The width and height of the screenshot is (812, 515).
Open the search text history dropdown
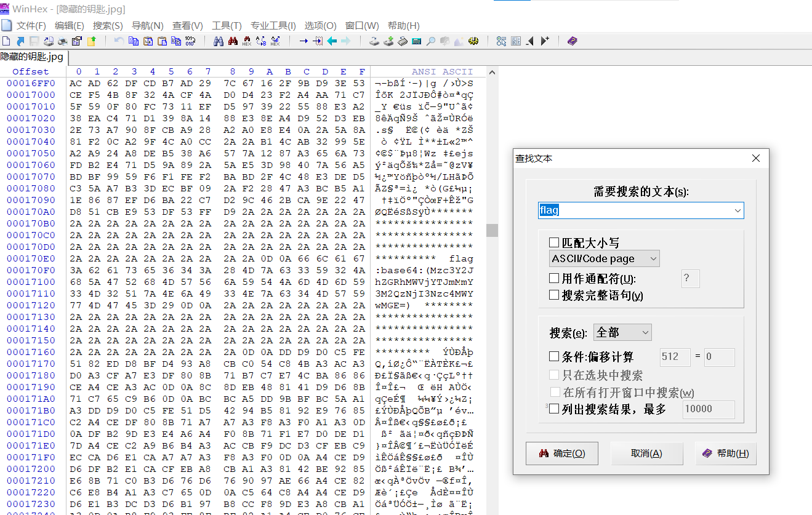pyautogui.click(x=737, y=210)
